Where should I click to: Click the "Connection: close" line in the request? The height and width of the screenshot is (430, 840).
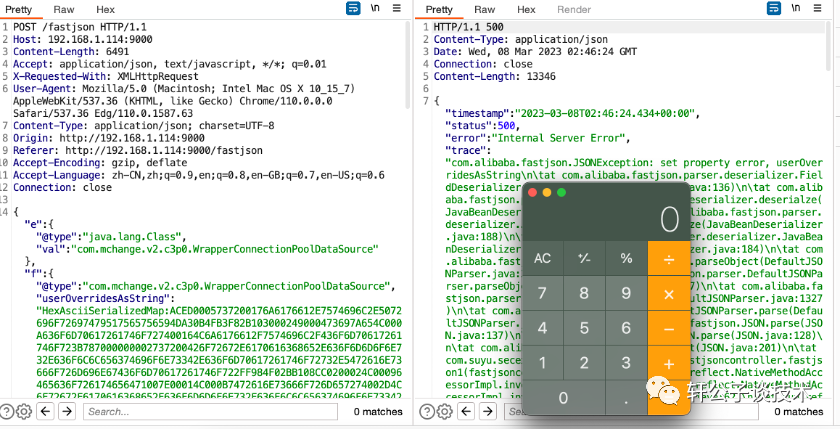click(62, 187)
